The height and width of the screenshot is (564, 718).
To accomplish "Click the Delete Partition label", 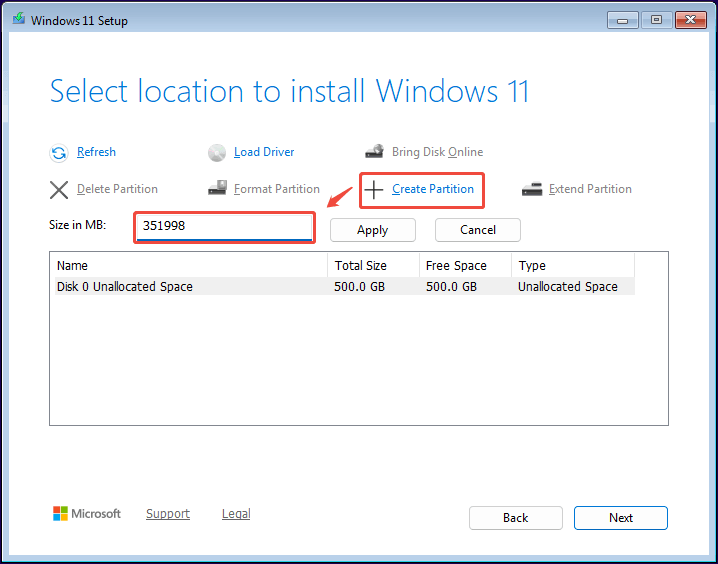I will 117,189.
